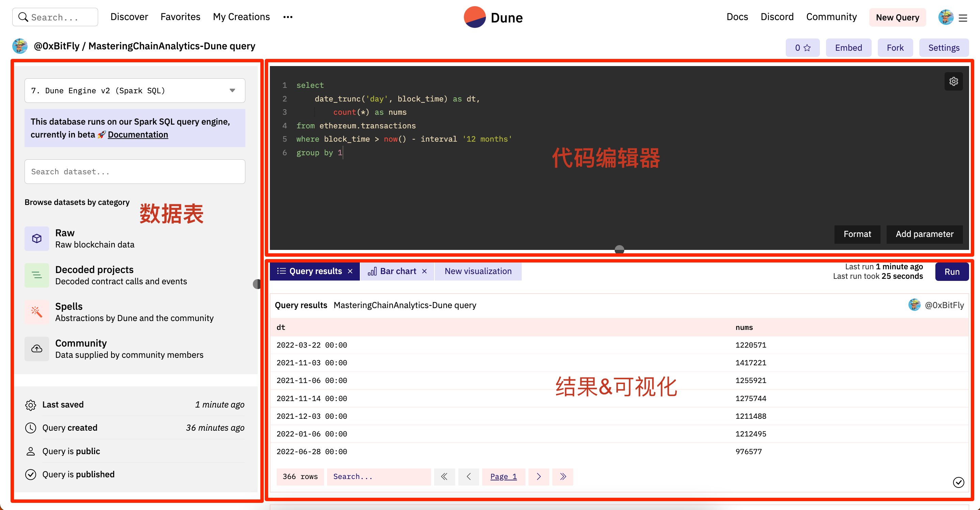Viewport: 980px width, 510px height.
Task: Go to first page of results
Action: 444,477
